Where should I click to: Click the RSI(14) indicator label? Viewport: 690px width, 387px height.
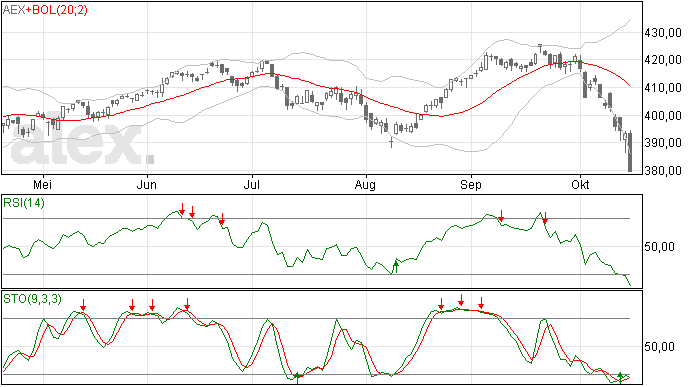(24, 203)
